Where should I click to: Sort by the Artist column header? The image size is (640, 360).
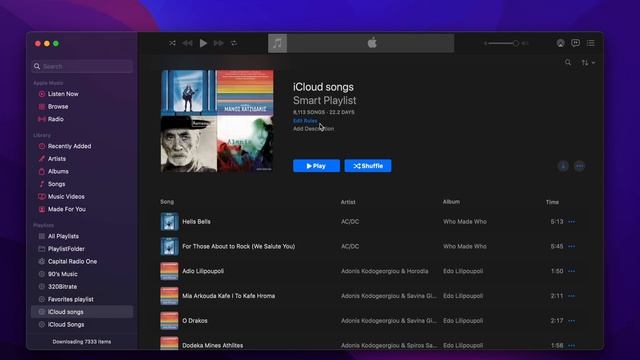[348, 202]
